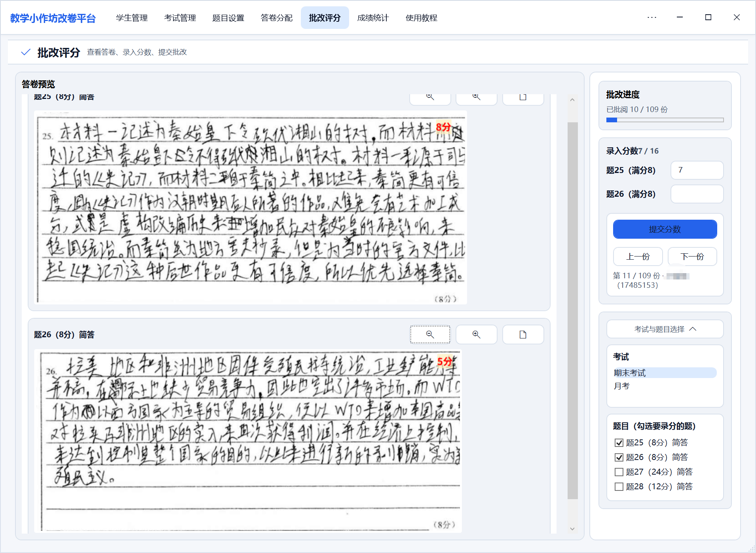756x553 pixels.
Task: Reset 题26 image with page icon
Action: pos(523,334)
